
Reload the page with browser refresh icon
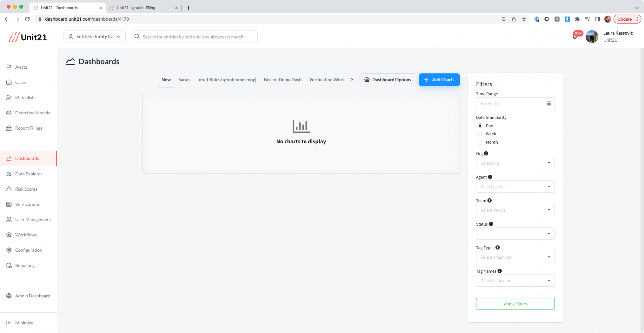[27, 19]
